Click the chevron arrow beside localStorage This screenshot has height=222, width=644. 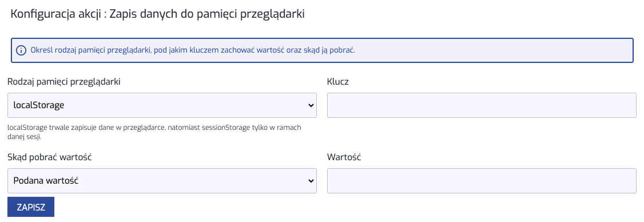[x=311, y=105]
